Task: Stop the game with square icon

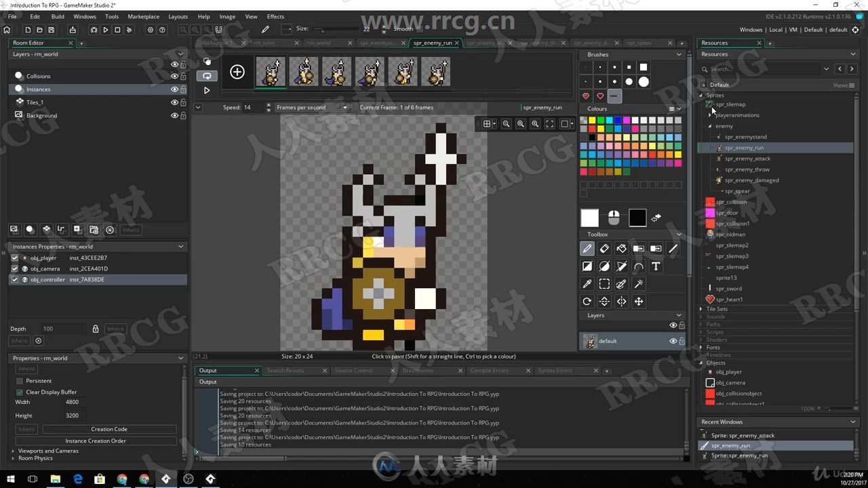Action: (x=117, y=30)
